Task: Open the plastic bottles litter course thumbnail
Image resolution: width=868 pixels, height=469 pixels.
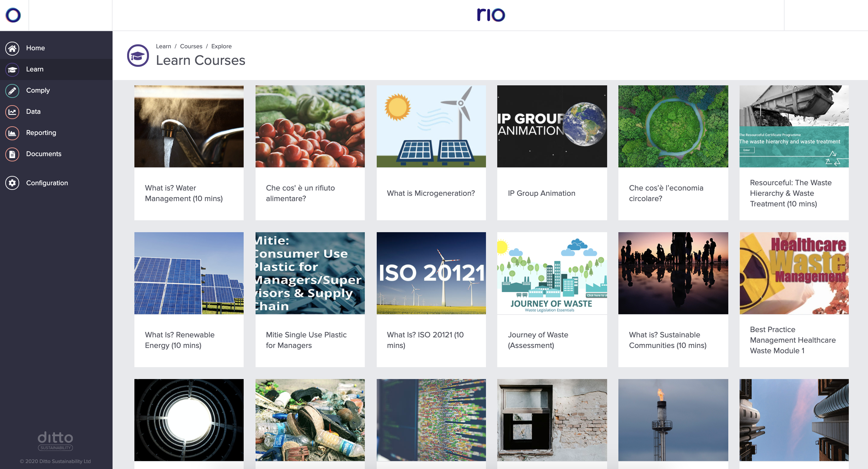Action: (310, 420)
